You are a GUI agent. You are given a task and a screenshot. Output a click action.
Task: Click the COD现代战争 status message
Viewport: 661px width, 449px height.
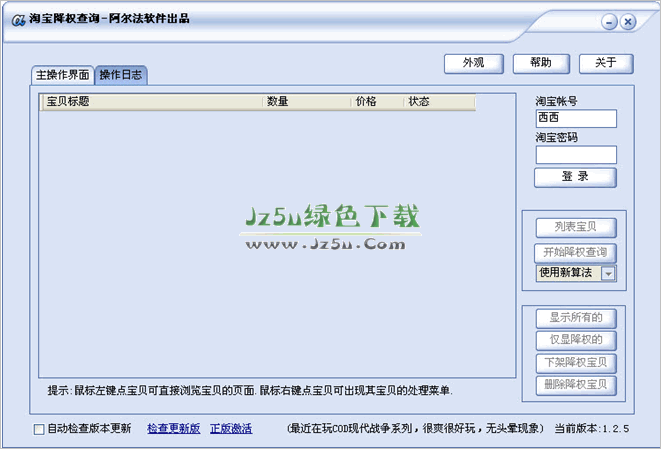[x=415, y=429]
